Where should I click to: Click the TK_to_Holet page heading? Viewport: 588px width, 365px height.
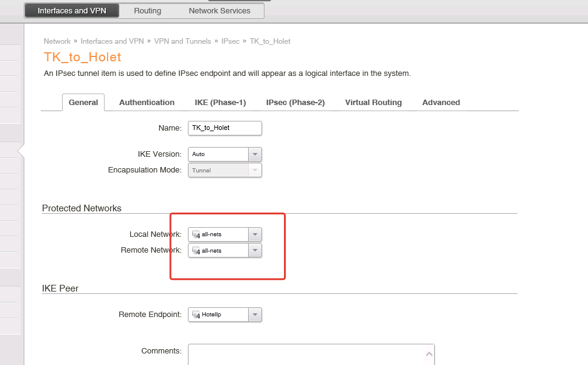tap(83, 57)
